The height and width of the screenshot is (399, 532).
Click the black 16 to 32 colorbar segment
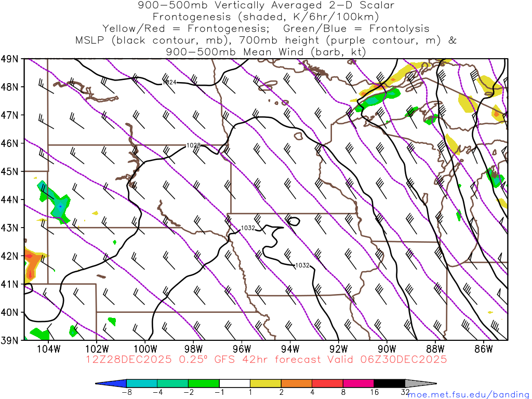coord(389,383)
